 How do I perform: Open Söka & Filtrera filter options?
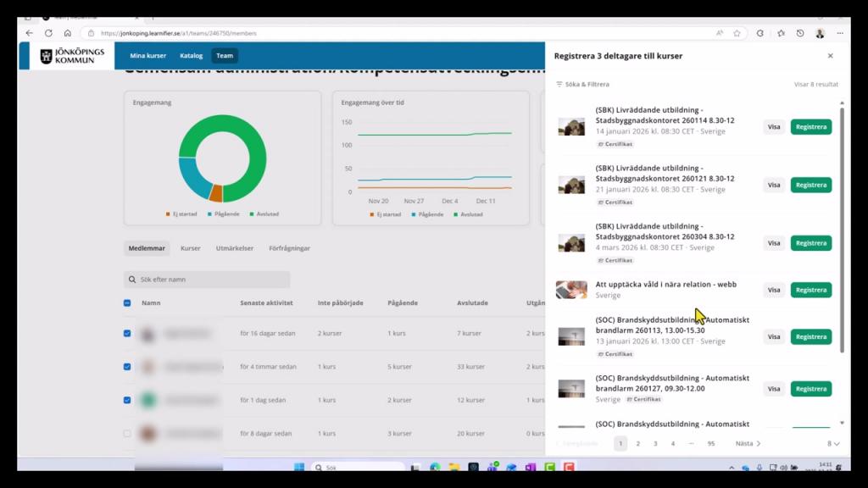582,85
